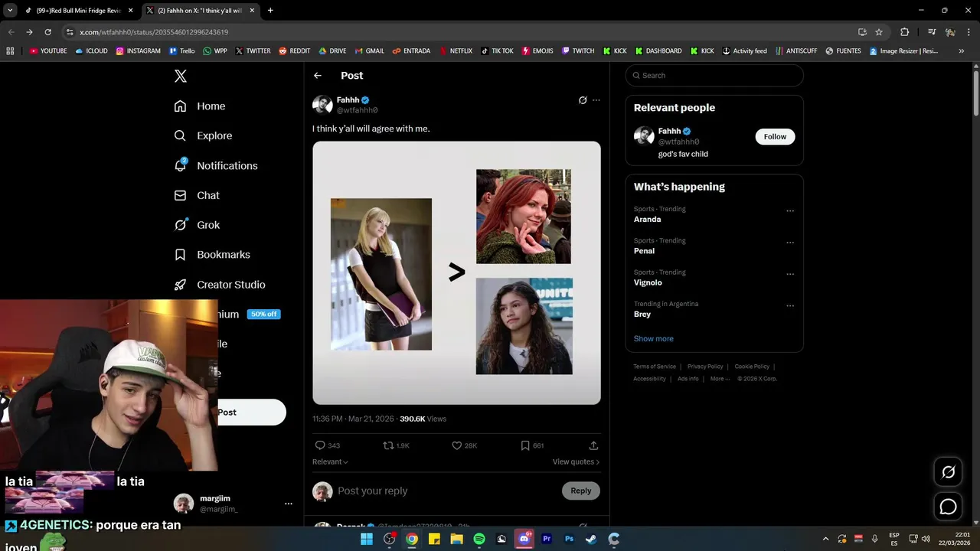Open a new browser tab
The image size is (980, 551).
270,11
